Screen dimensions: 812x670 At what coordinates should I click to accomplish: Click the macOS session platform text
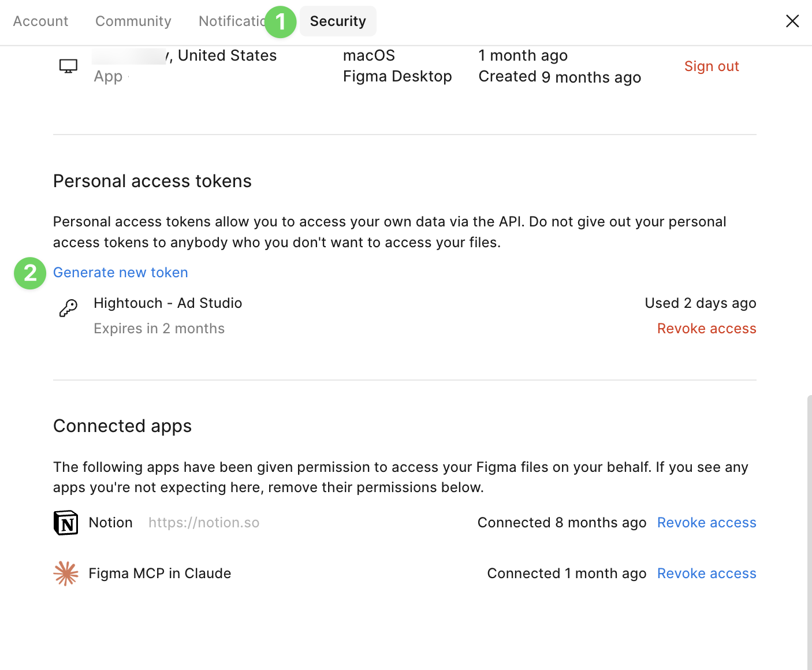pyautogui.click(x=369, y=55)
